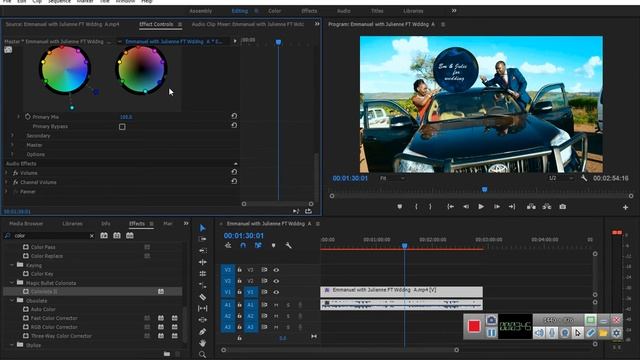Open the Audio workspace tab
The image size is (640, 360).
click(x=344, y=11)
